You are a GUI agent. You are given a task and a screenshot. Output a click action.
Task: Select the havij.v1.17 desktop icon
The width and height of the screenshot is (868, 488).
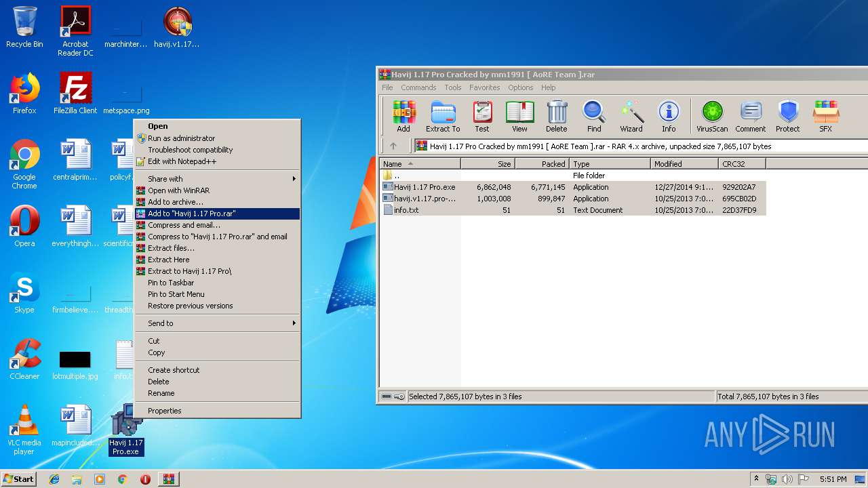(x=177, y=27)
